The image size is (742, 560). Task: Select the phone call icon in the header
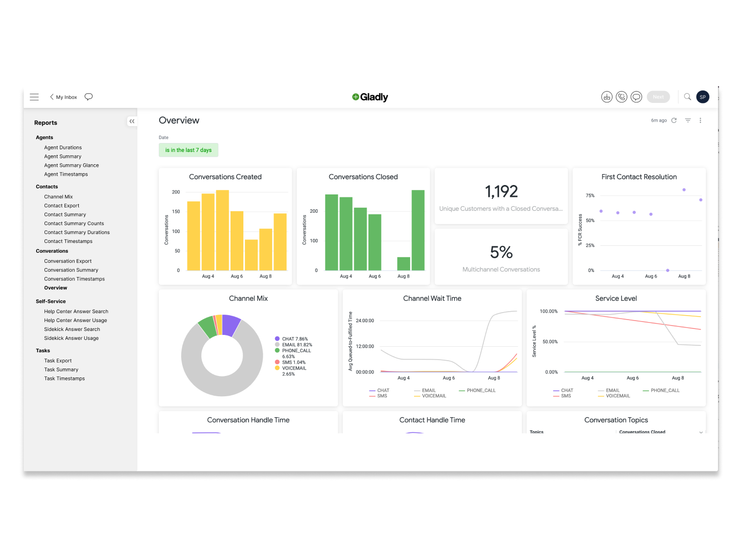pyautogui.click(x=622, y=96)
